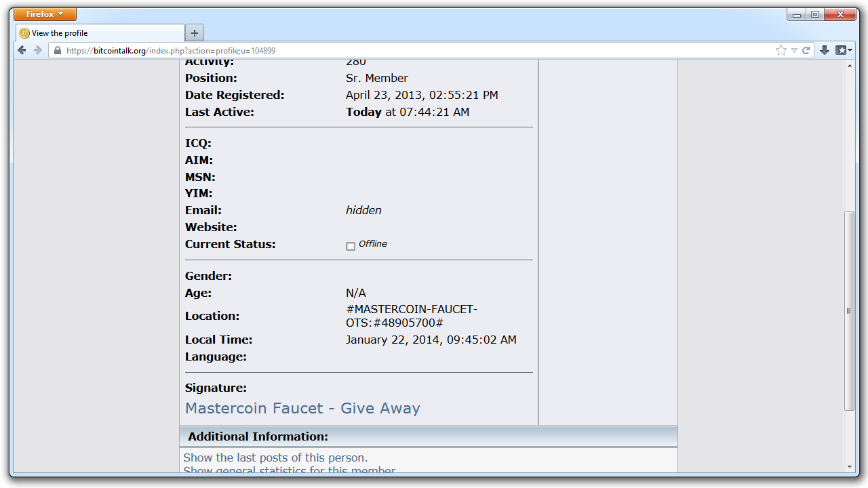868x488 pixels.
Task: Go forward to the next page
Action: coord(38,50)
